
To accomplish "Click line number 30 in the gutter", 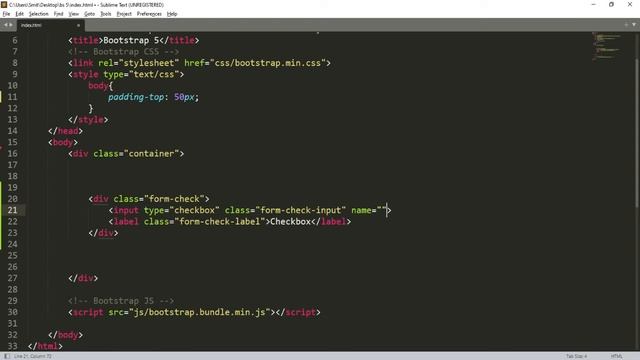I will tap(13, 312).
